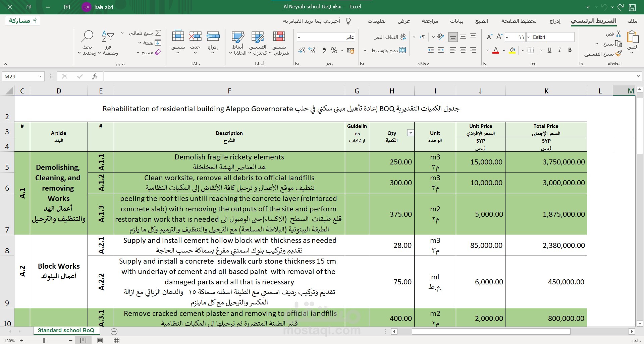Open the Fill (تعبئة) menu
Screen dimensions: 644x344
[149, 43]
